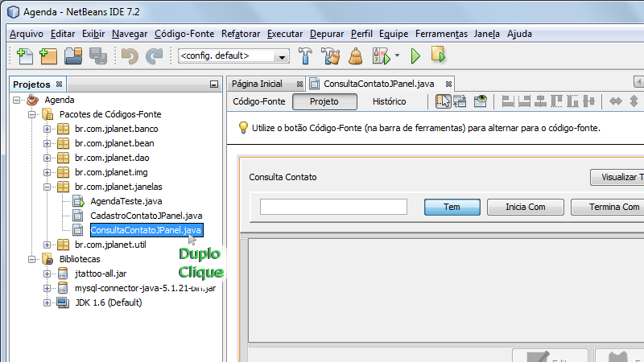The height and width of the screenshot is (362, 644).
Task: Expand the br.com.jplanet.dao package
Action: (x=47, y=158)
